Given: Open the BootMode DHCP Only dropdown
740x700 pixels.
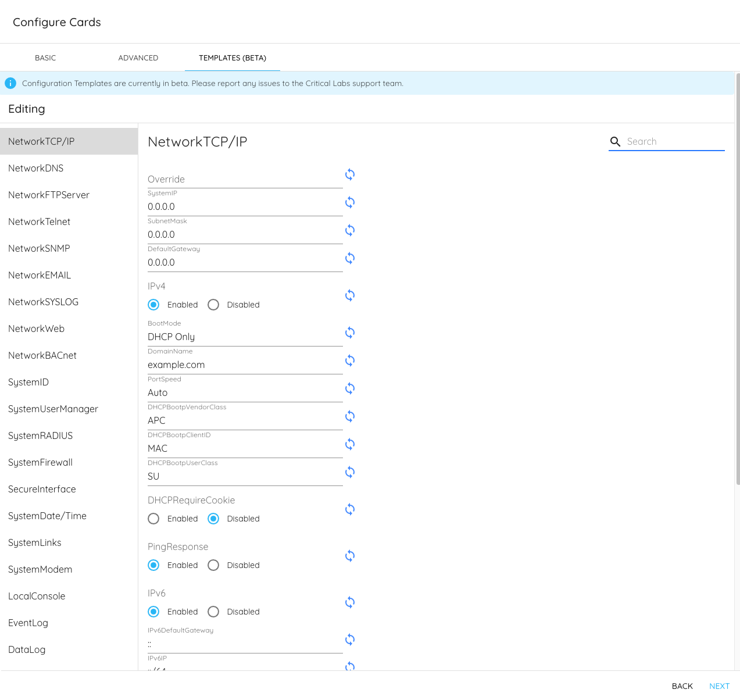Looking at the screenshot, I should [245, 337].
